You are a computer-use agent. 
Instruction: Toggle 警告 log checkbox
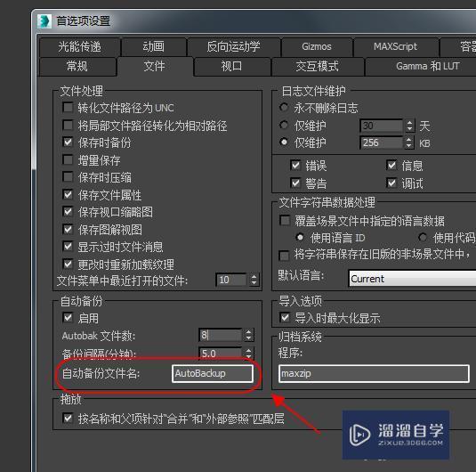tap(295, 183)
